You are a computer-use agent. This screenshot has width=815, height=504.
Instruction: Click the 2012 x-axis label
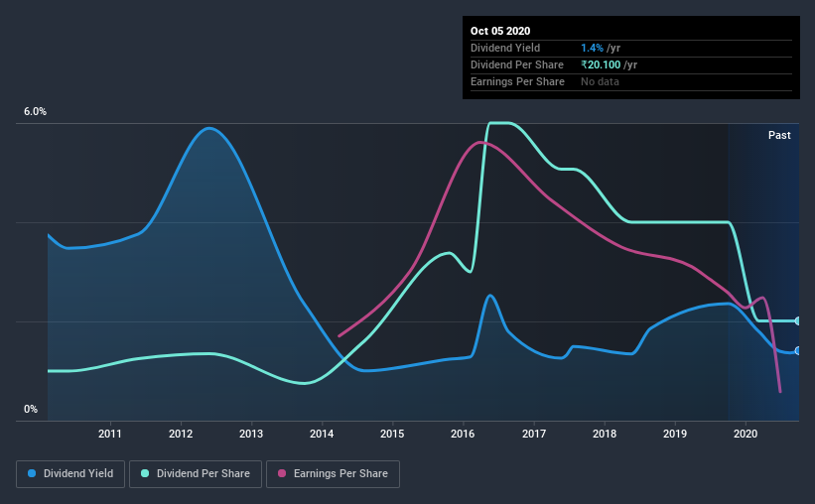pos(181,434)
